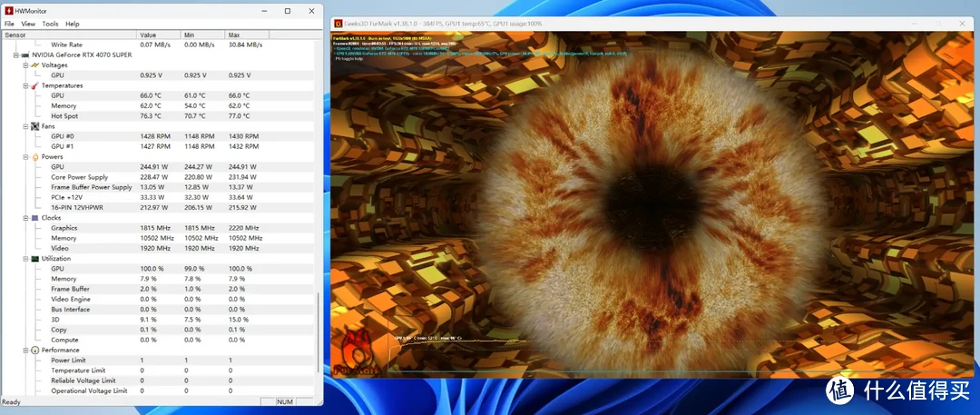This screenshot has width=980, height=415.
Task: Open the Tools menu in HWMonitor
Action: pos(50,24)
